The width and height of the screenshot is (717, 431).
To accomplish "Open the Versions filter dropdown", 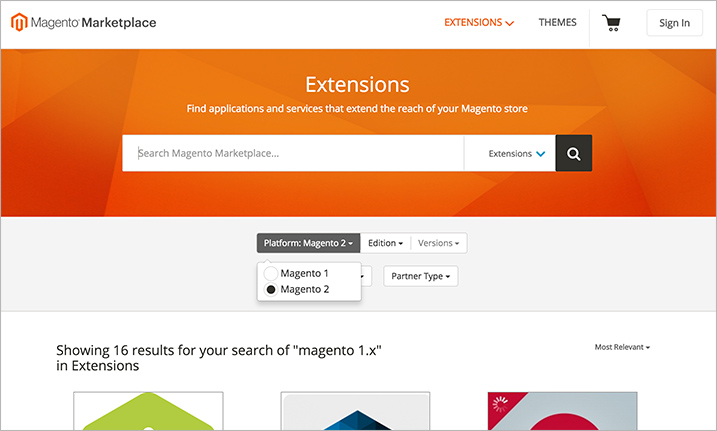I will click(439, 243).
